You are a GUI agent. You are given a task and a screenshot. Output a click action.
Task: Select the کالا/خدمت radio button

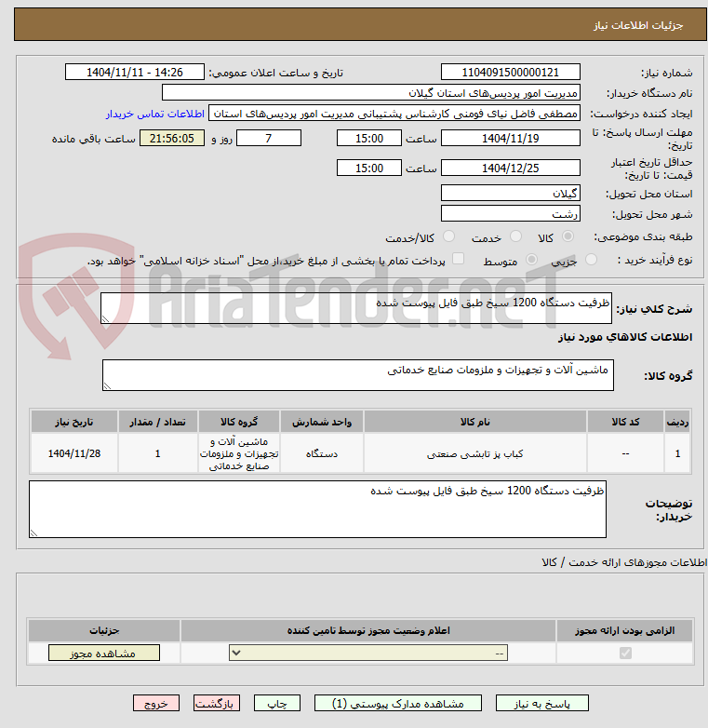click(448, 236)
